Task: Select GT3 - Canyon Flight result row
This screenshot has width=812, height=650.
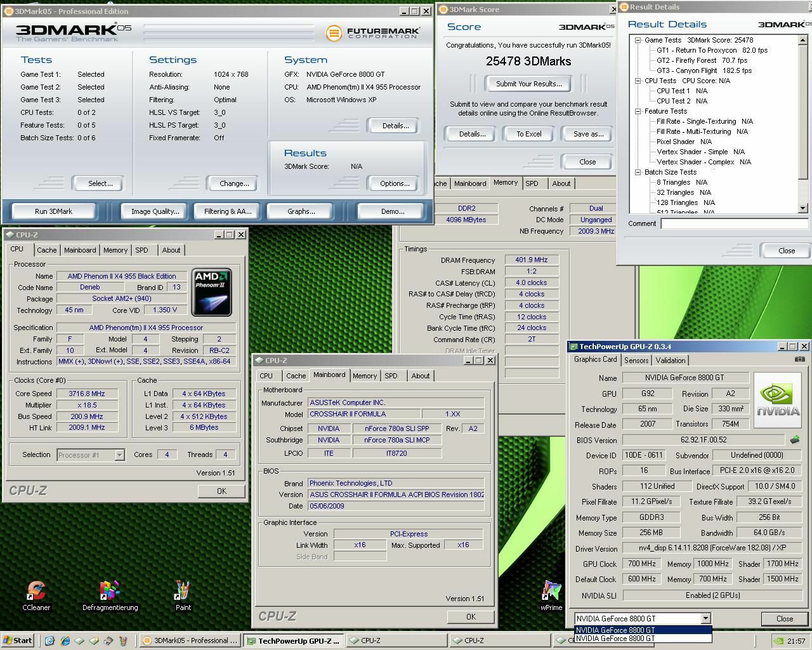Action: [704, 70]
